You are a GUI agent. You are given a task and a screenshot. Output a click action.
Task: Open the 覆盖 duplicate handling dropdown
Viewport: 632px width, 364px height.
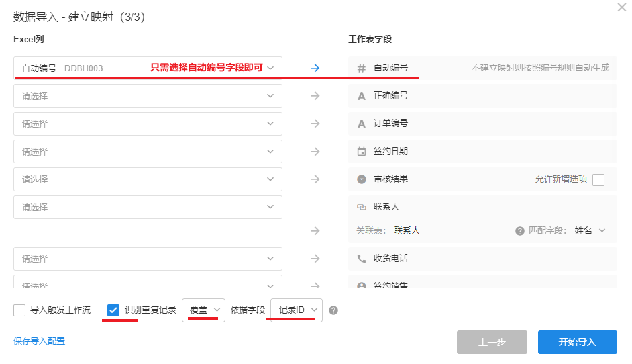point(203,310)
